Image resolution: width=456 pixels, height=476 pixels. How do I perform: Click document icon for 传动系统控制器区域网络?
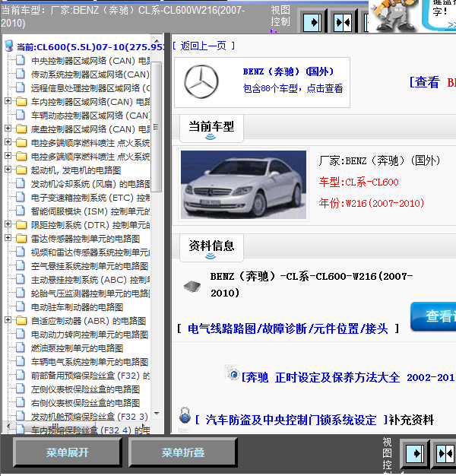pyautogui.click(x=21, y=74)
